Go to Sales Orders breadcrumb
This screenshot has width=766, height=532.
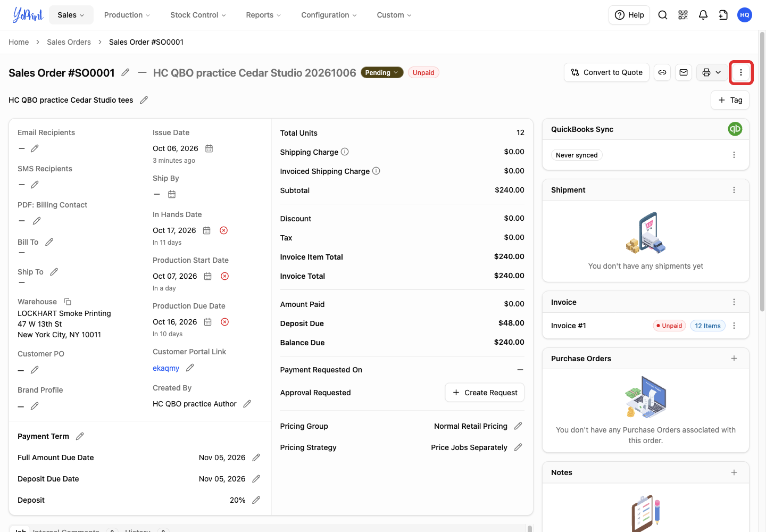click(x=69, y=42)
